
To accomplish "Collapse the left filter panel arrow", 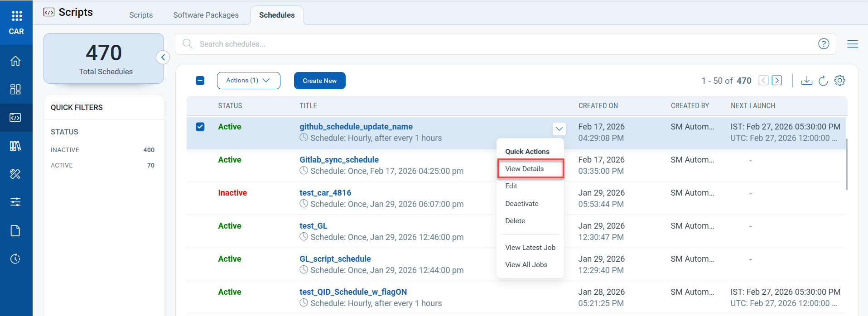I will [x=163, y=57].
